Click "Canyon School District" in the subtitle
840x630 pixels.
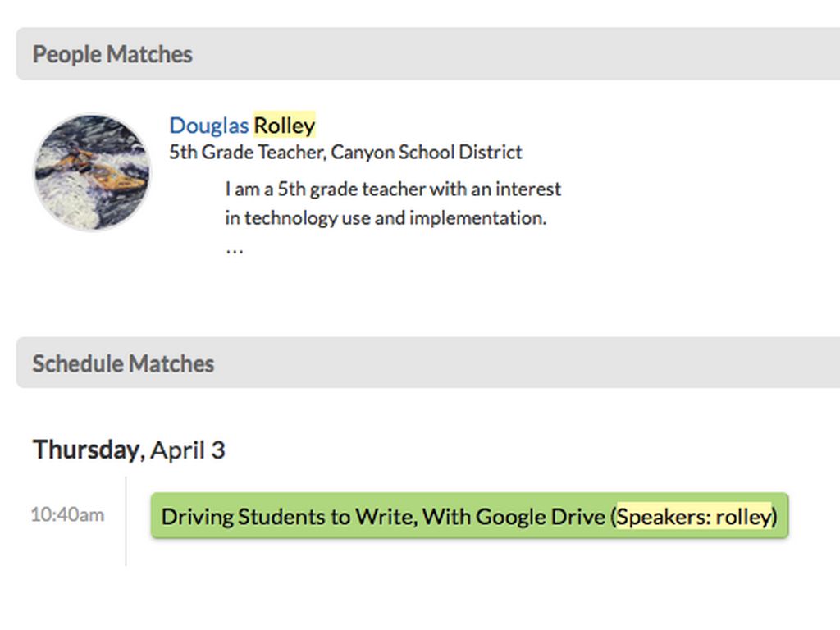(x=427, y=152)
